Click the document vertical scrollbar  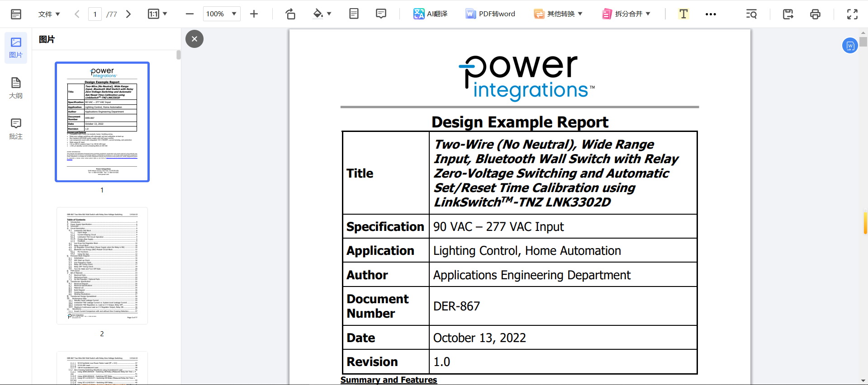(863, 42)
